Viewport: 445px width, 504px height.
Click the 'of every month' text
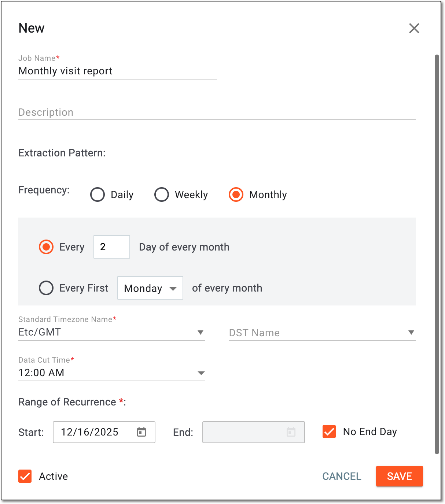click(x=227, y=288)
